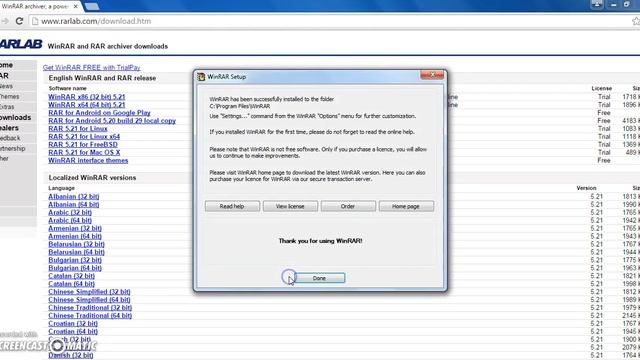Minimize the browser window

613,4
